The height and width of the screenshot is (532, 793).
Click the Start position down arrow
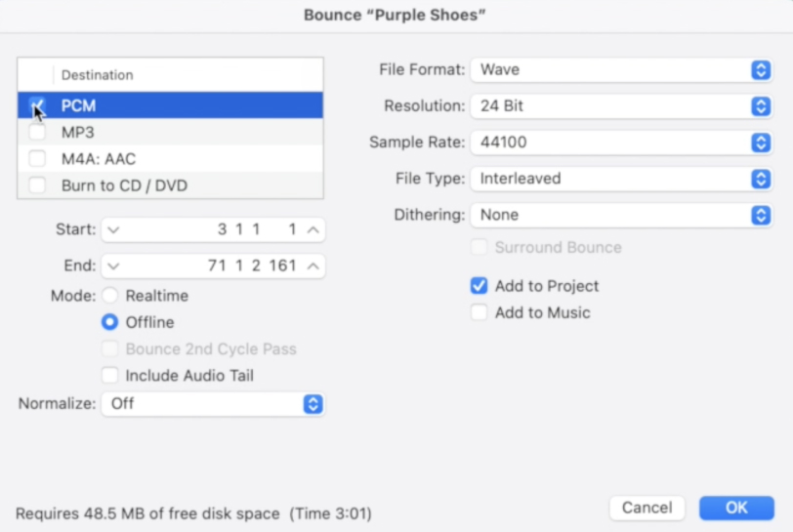[112, 230]
